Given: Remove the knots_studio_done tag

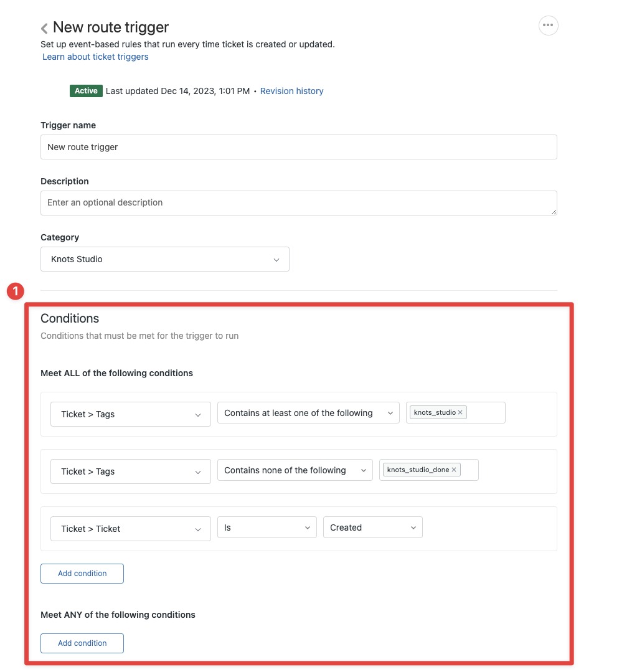Looking at the screenshot, I should pyautogui.click(x=454, y=470).
